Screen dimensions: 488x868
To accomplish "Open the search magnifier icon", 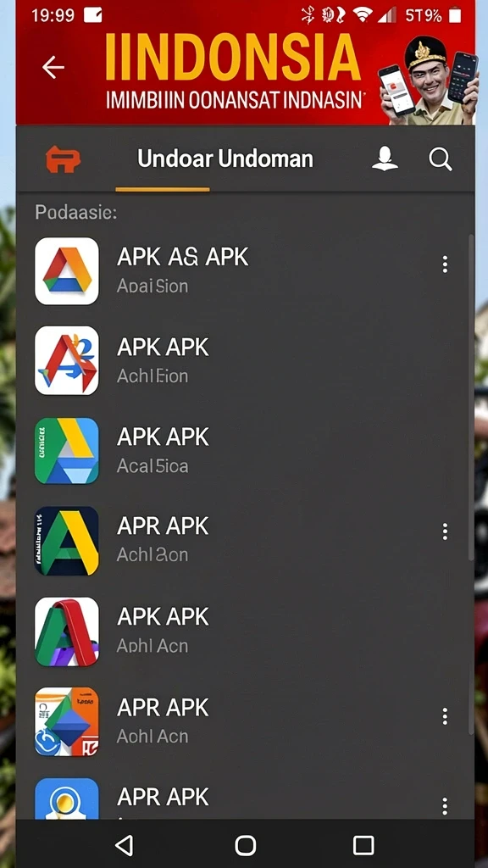I will click(x=441, y=159).
